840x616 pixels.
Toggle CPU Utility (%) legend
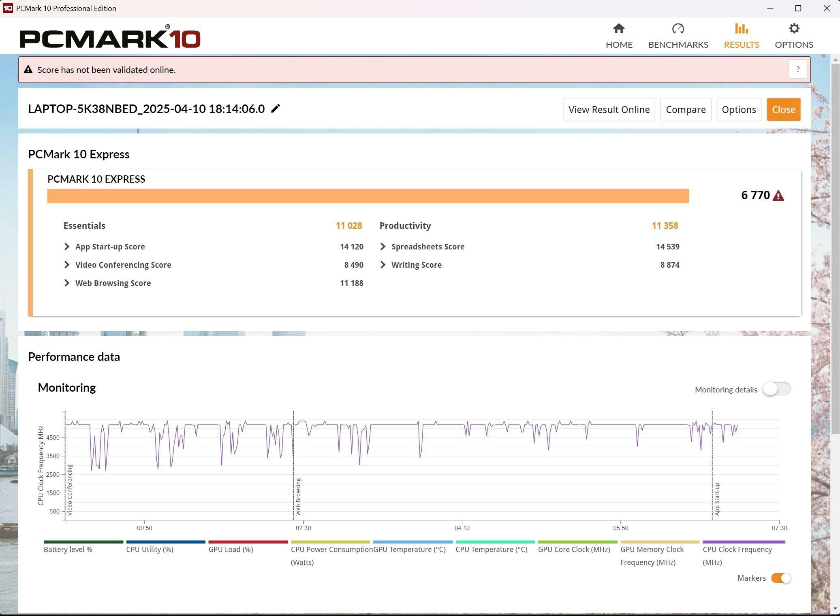click(166, 548)
